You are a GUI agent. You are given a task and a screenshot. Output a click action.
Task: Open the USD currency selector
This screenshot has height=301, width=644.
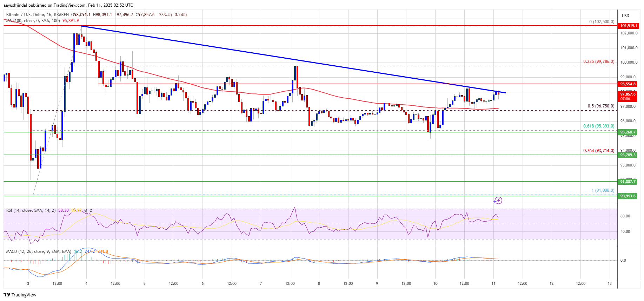pyautogui.click(x=625, y=16)
